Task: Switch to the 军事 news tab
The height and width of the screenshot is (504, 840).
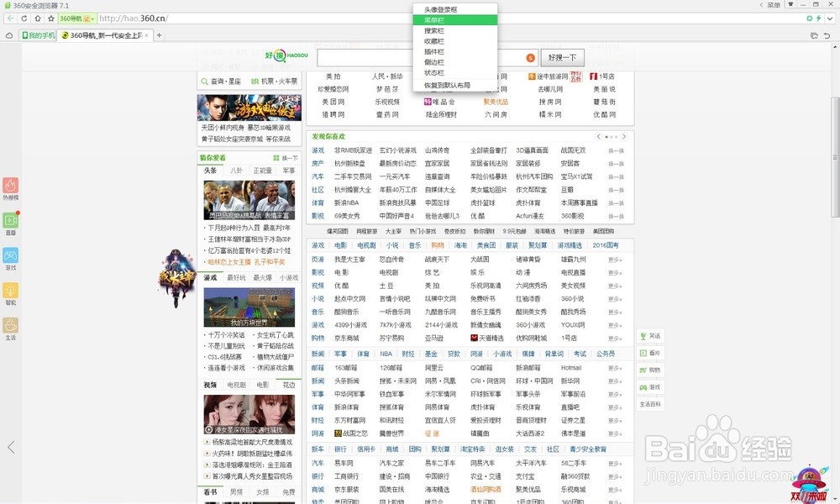Action: pyautogui.click(x=289, y=171)
